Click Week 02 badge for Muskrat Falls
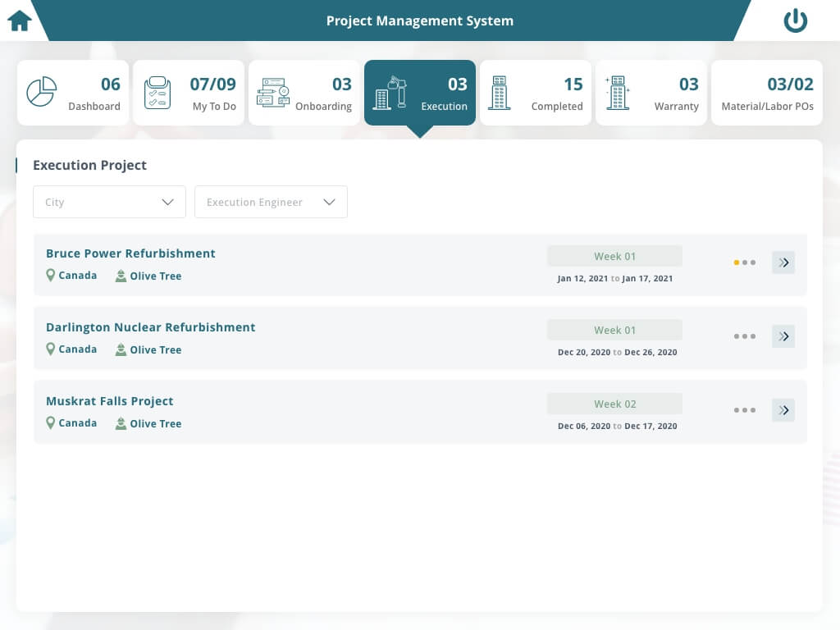The image size is (840, 630). point(614,404)
